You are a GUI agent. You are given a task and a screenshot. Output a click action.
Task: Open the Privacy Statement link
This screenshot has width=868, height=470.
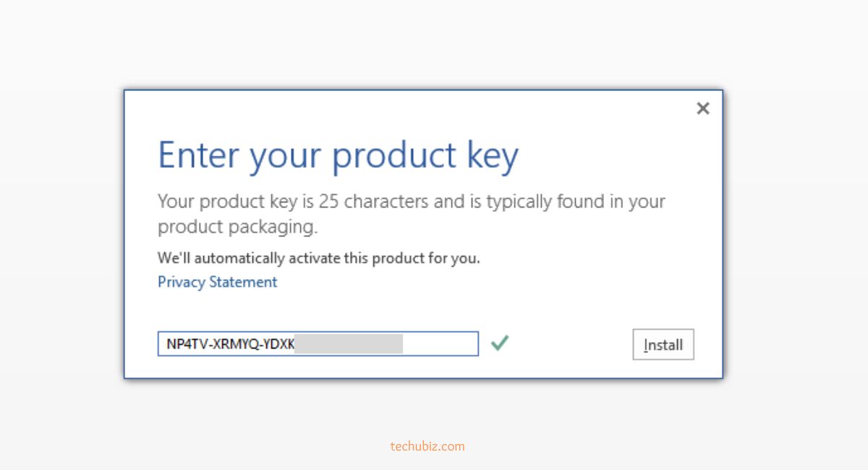217,282
